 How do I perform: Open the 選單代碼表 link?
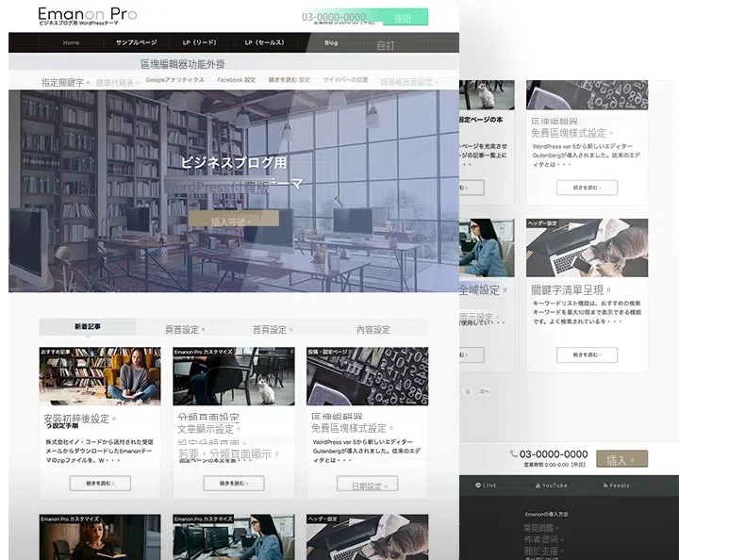117,83
